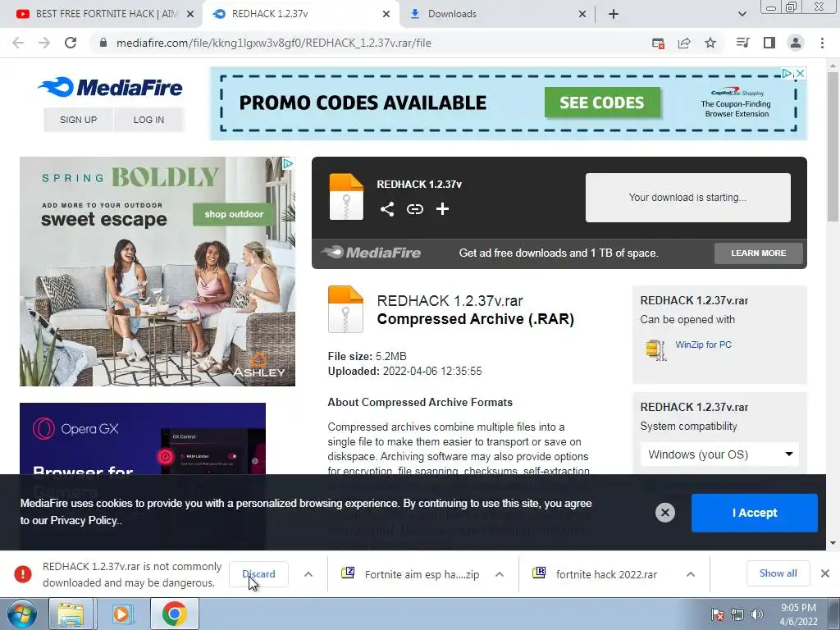This screenshot has height=630, width=840.
Task: Click AdChoices icon on Ashley ad
Action: (x=288, y=163)
